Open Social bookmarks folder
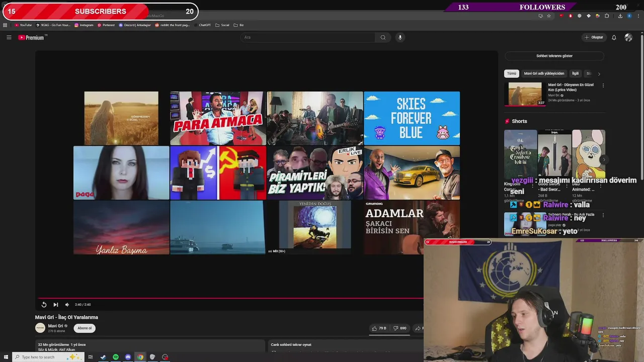The width and height of the screenshot is (644, 362). pyautogui.click(x=222, y=25)
